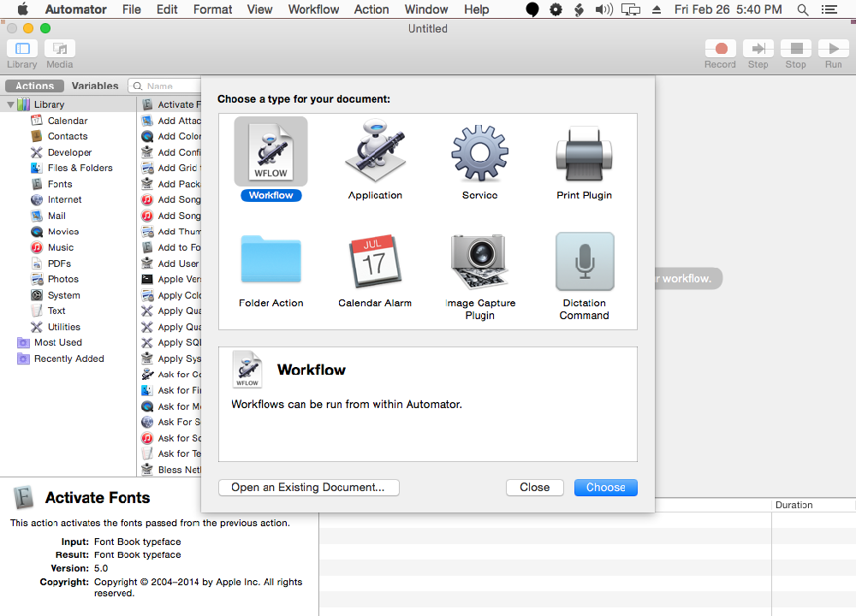
Task: Select the Fonts library category
Action: (60, 184)
